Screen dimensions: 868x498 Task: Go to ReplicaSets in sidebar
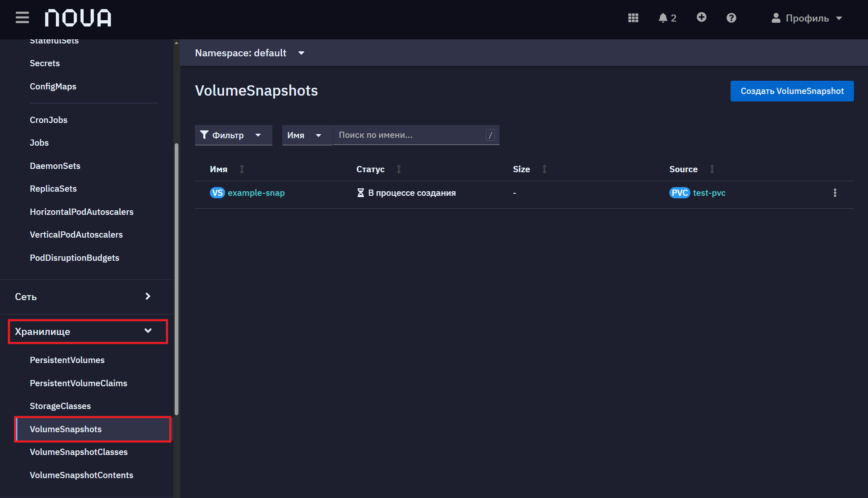pos(53,189)
